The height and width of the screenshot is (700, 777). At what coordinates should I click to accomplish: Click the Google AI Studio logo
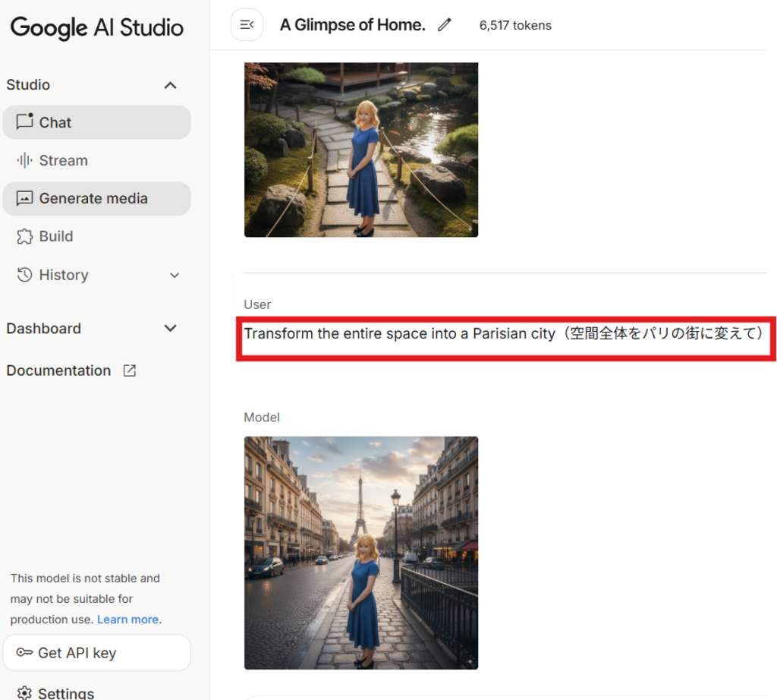(x=96, y=28)
